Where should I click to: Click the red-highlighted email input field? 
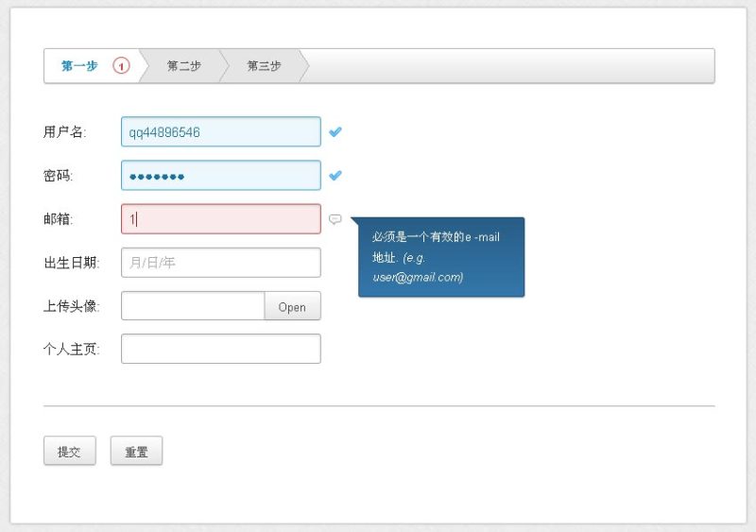click(x=220, y=219)
